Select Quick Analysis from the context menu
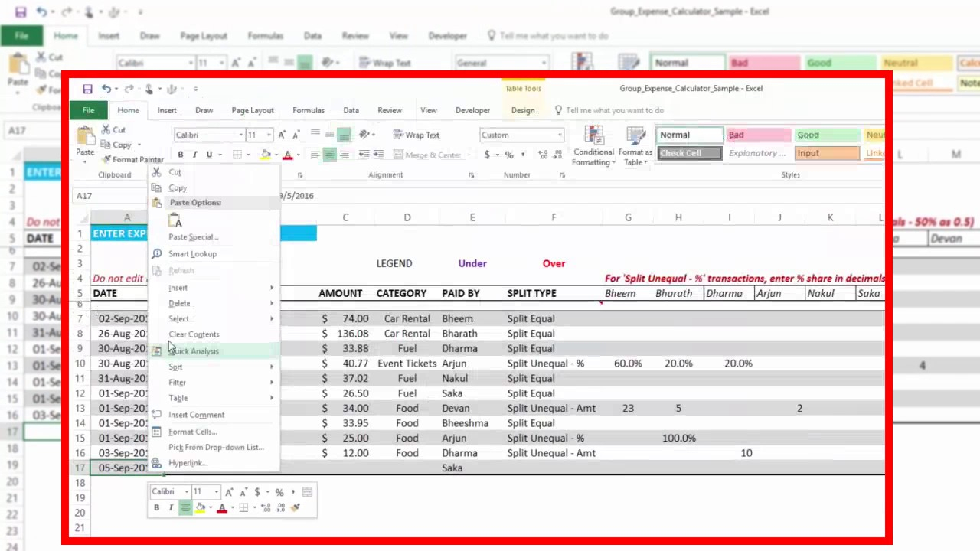 (x=194, y=351)
